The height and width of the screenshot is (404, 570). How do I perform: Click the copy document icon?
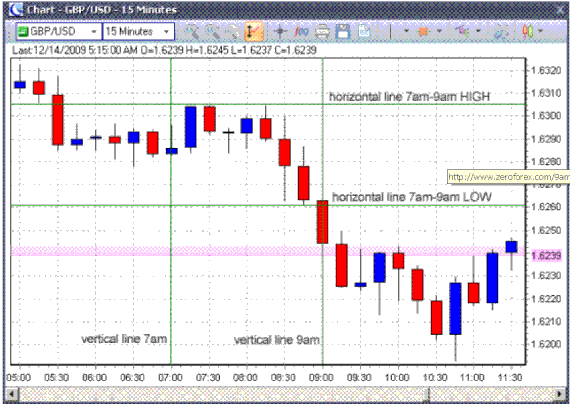(364, 32)
